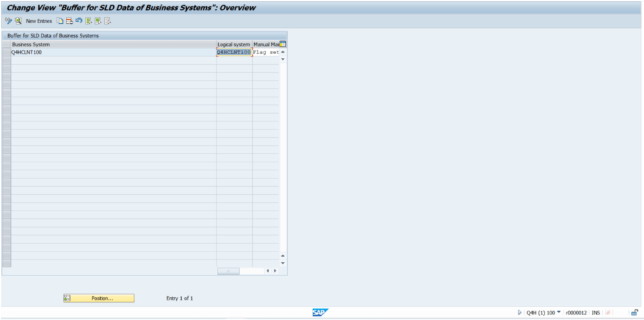Click the horizontal scrollbar right arrow
Screen dimensions: 644x320
[x=275, y=271]
